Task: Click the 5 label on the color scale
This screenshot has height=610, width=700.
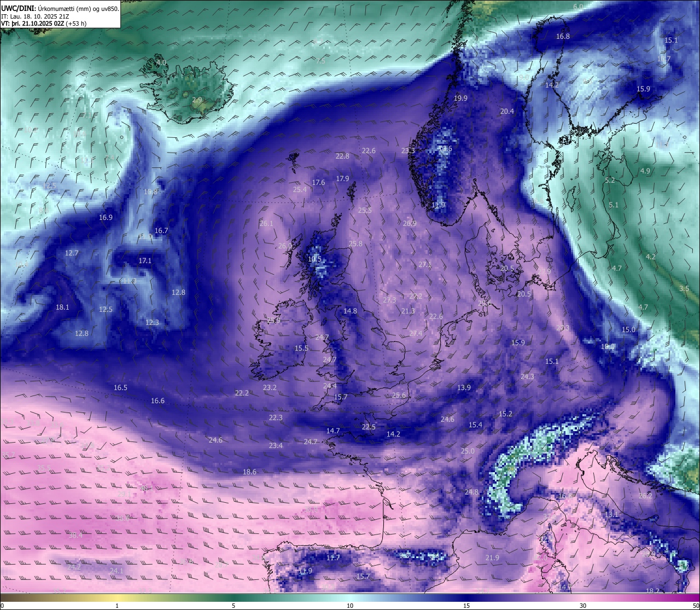Action: point(234,606)
